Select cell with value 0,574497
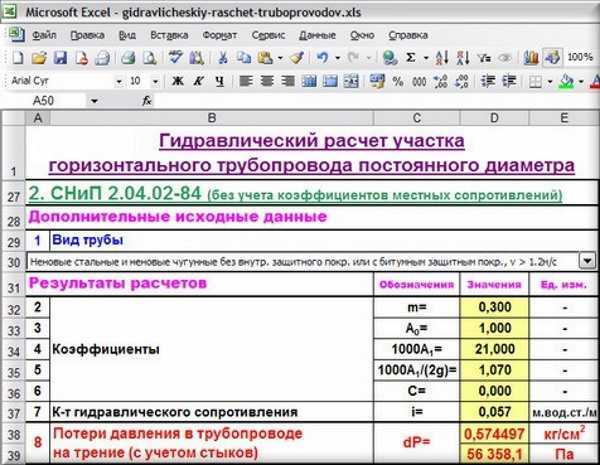The image size is (600, 465). 494,434
